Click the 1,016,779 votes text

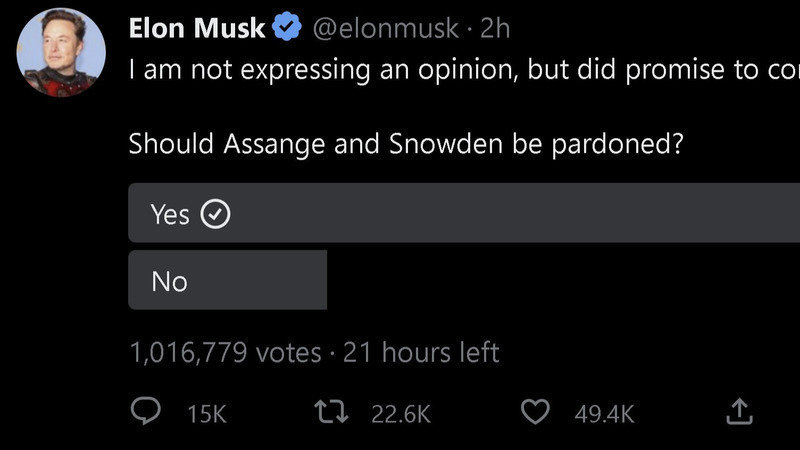[225, 352]
